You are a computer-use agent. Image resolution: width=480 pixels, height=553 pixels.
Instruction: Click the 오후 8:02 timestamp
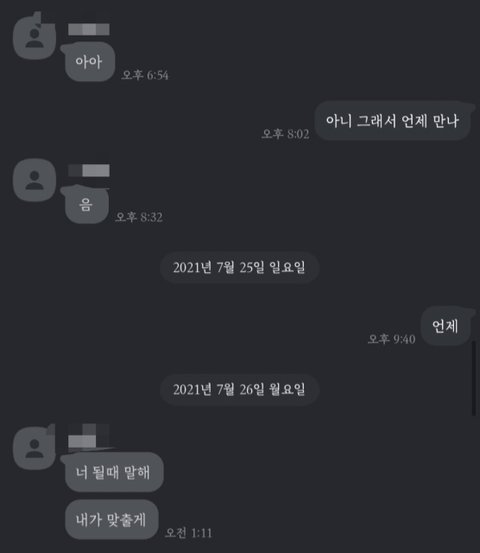tap(286, 134)
